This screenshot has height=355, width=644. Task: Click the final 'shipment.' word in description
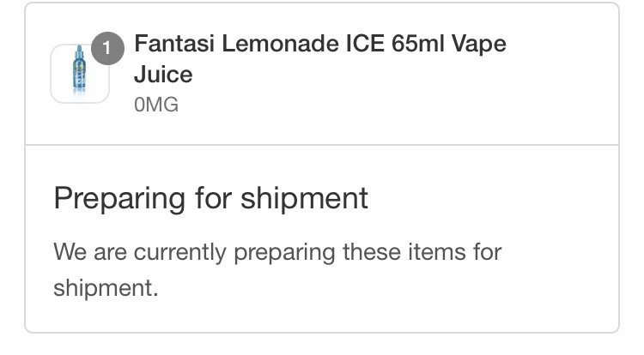pyautogui.click(x=106, y=288)
